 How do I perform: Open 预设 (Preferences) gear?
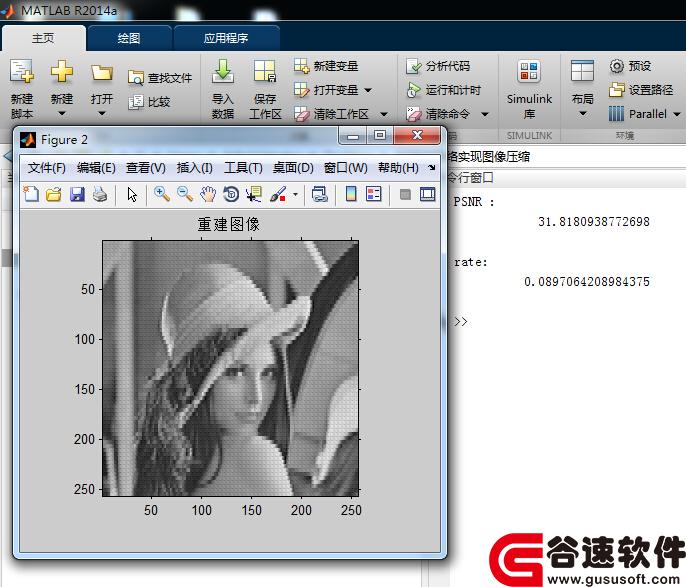630,66
